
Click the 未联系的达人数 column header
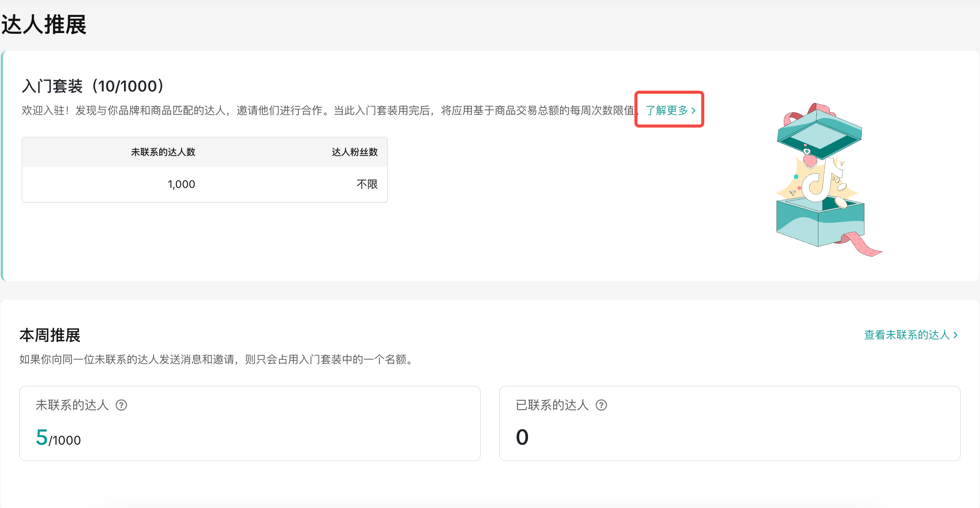coord(163,152)
